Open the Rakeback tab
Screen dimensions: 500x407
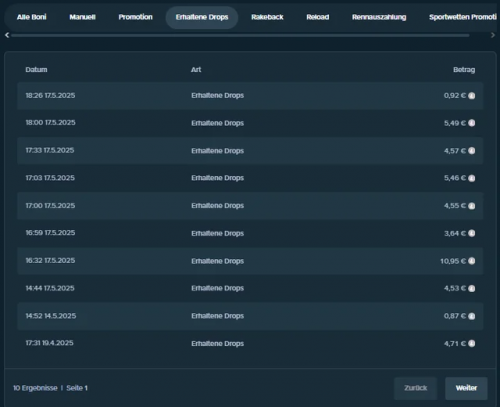(x=267, y=17)
